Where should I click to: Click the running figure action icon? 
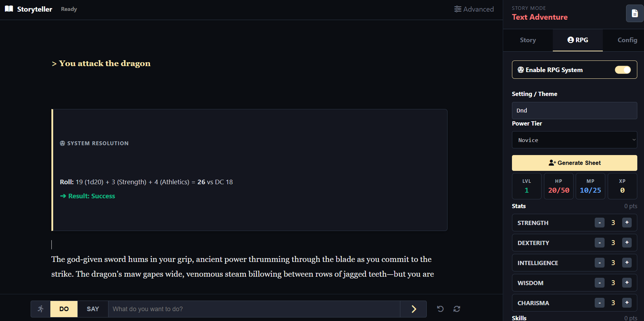tap(40, 309)
